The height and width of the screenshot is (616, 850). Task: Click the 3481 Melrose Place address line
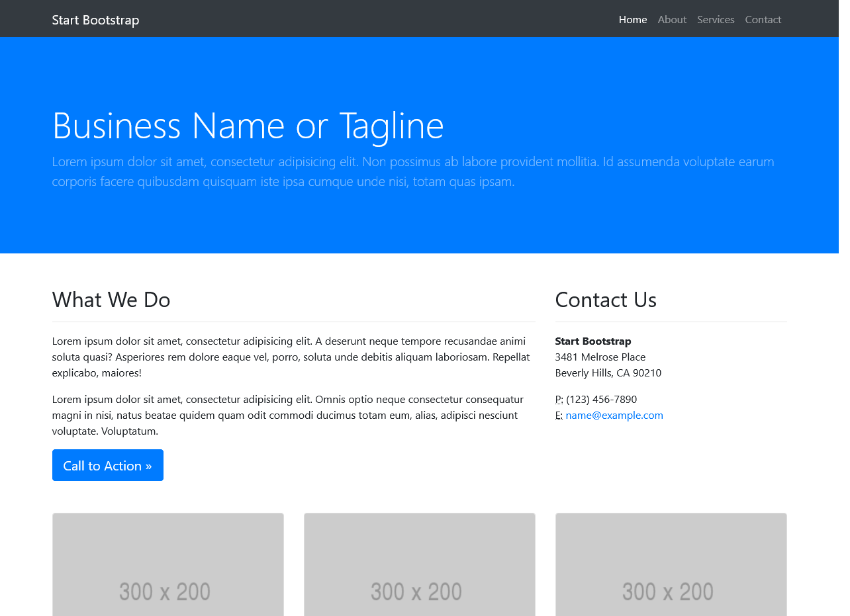tap(600, 357)
